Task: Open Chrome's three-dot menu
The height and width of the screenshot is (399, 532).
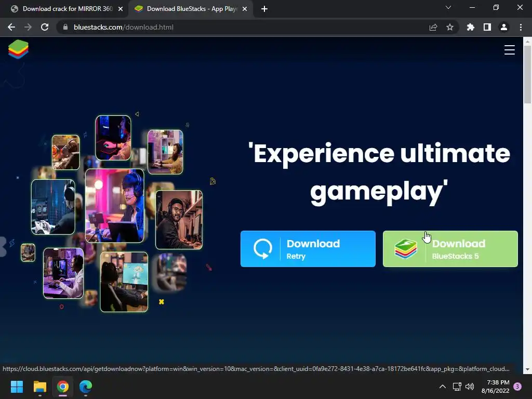Action: tap(521, 27)
